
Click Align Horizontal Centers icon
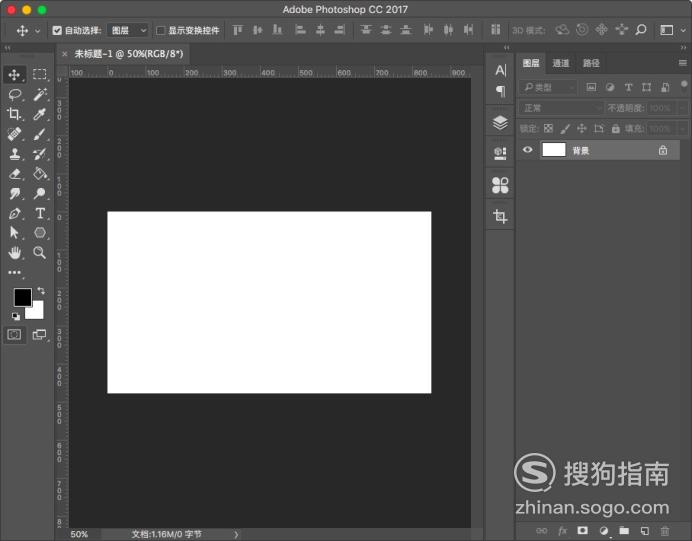point(320,30)
